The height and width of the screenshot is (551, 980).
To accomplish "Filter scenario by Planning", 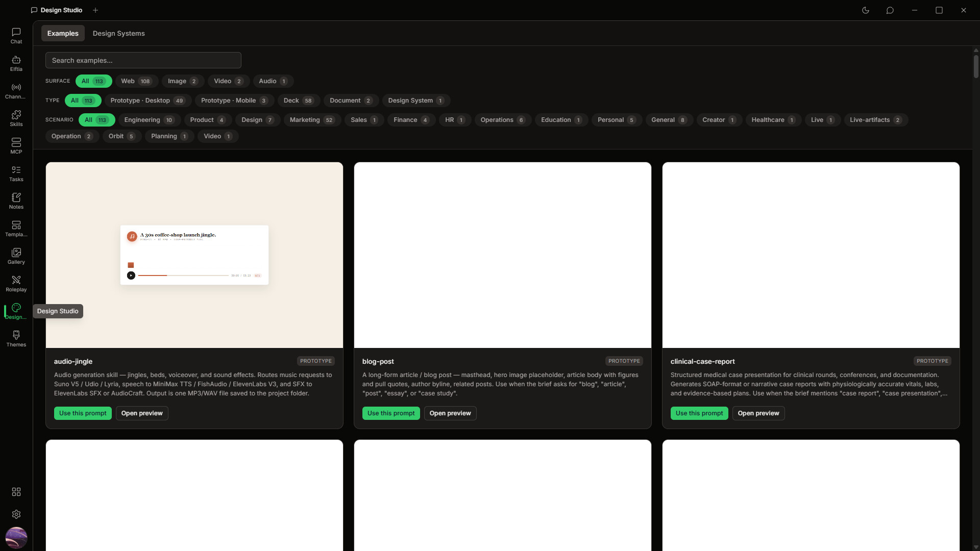I will (169, 136).
